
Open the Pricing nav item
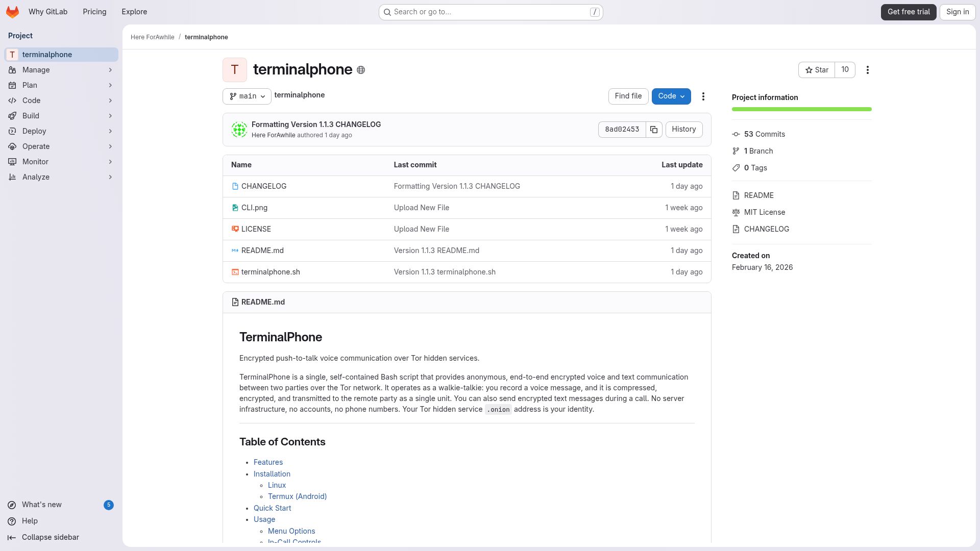coord(94,12)
